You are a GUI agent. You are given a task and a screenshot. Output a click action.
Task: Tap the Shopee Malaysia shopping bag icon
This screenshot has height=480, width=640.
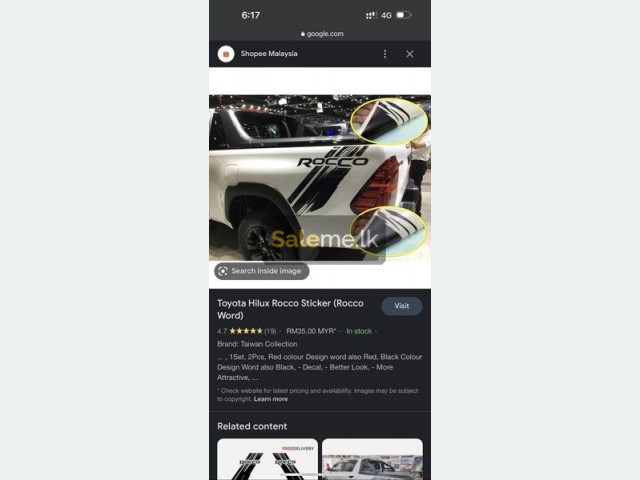[226, 54]
